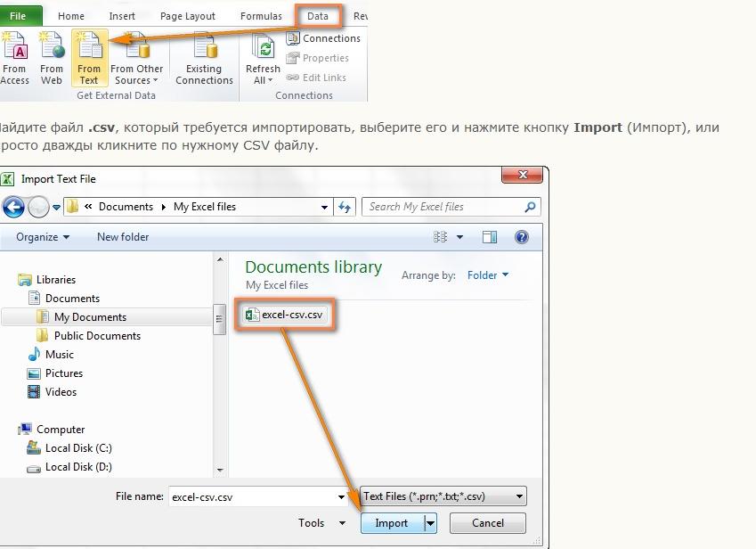Click the New folder button
Image resolution: width=756 pixels, height=549 pixels.
123,237
